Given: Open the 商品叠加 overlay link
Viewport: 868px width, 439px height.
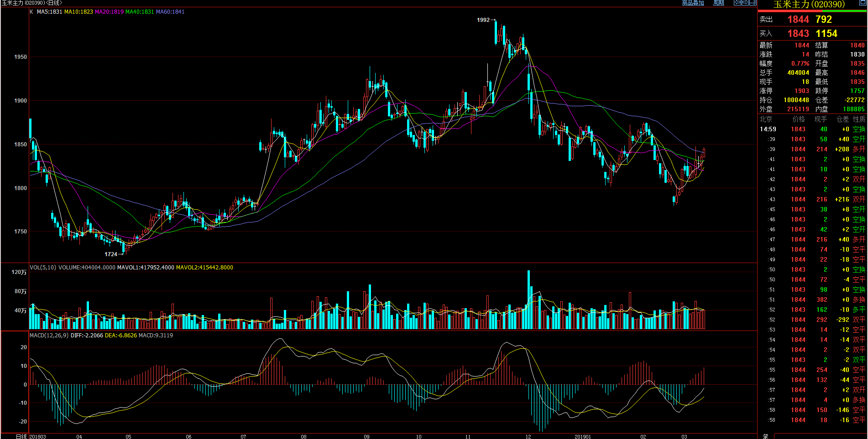Looking at the screenshot, I should [x=693, y=3].
